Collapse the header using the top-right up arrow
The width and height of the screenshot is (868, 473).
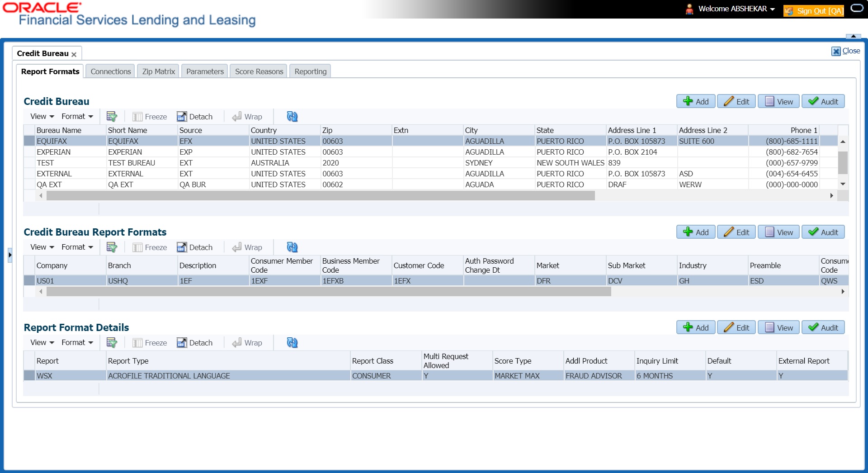click(x=853, y=36)
